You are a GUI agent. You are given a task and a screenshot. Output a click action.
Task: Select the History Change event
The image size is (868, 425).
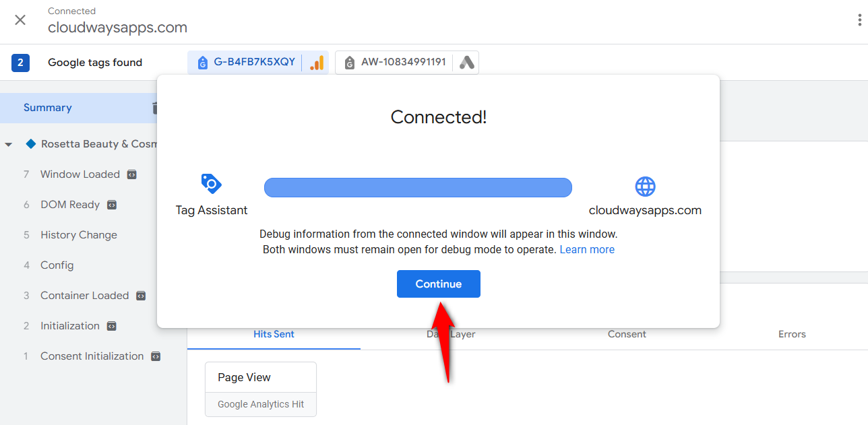pyautogui.click(x=79, y=235)
